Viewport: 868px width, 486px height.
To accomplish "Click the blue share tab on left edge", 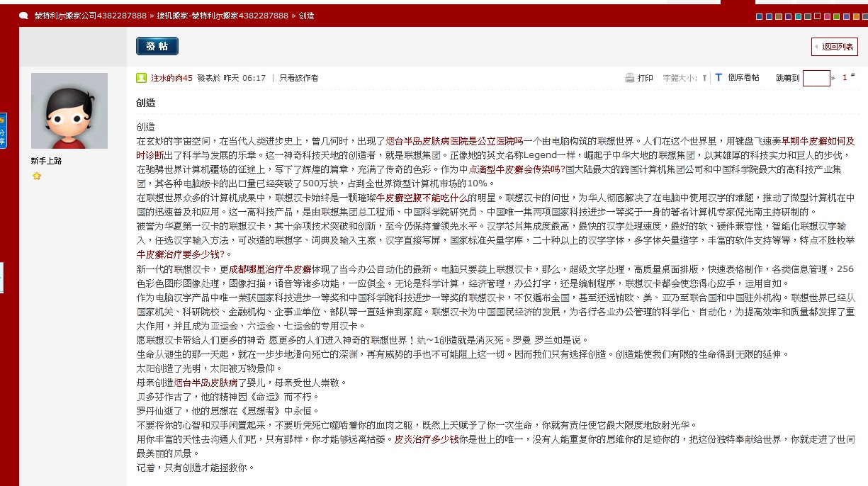I will point(3,130).
